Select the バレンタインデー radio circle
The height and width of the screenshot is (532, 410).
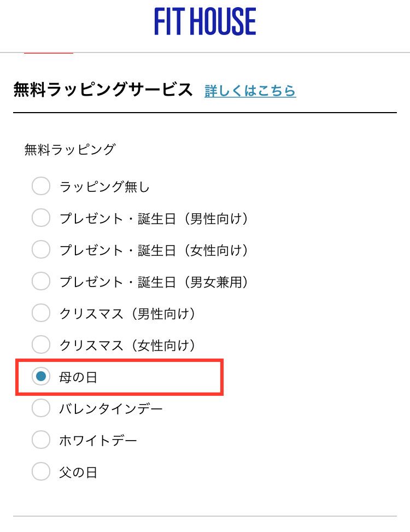(41, 408)
